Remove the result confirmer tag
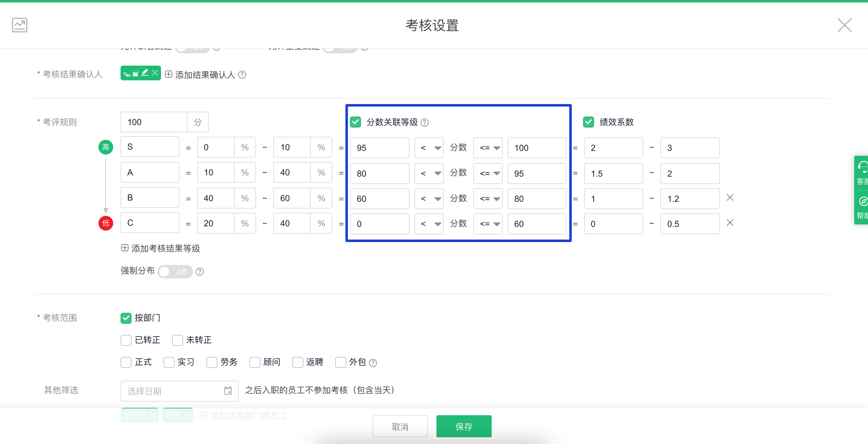Screen dimensions: 868x444 tap(155, 73)
